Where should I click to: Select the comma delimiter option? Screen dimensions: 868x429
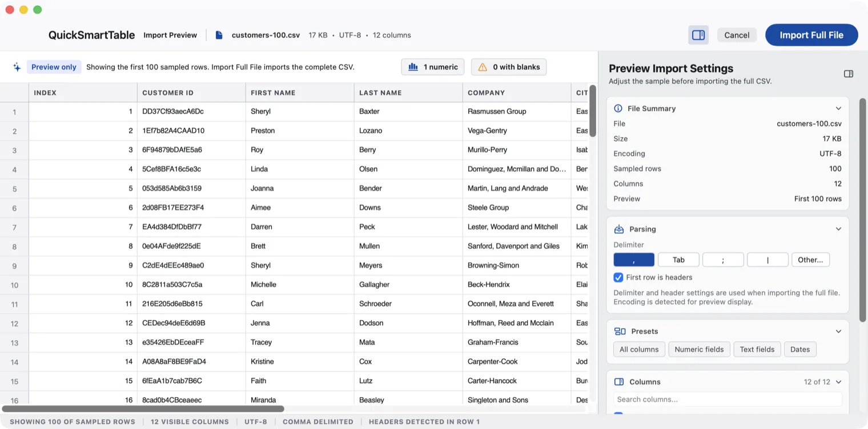634,260
